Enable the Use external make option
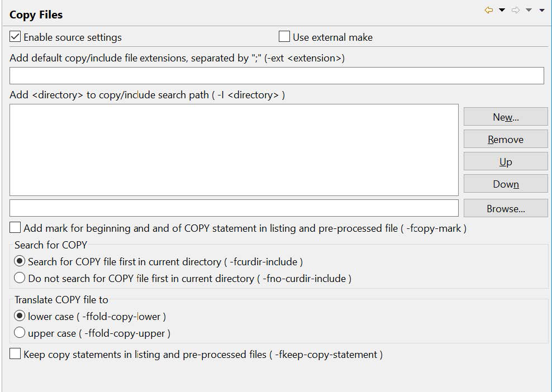The width and height of the screenshot is (552, 392). pos(284,37)
